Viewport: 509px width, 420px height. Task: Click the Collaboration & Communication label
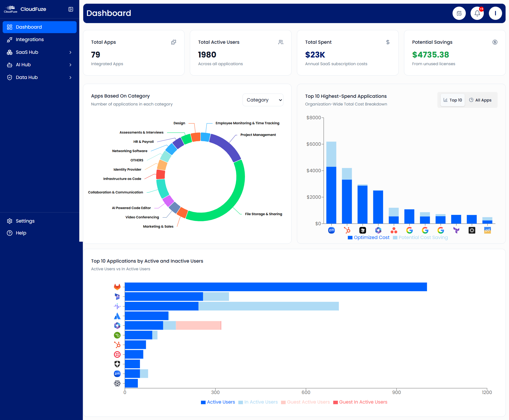(x=115, y=192)
